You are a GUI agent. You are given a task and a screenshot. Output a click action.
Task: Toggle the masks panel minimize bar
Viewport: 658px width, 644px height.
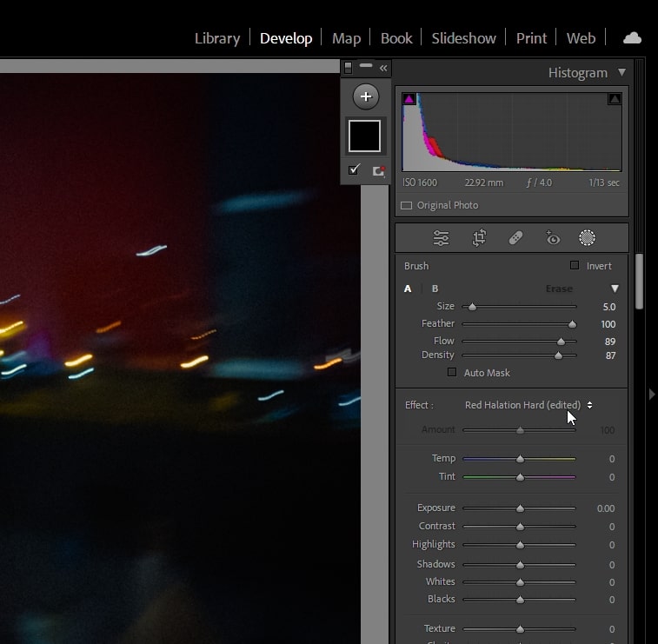tap(366, 65)
